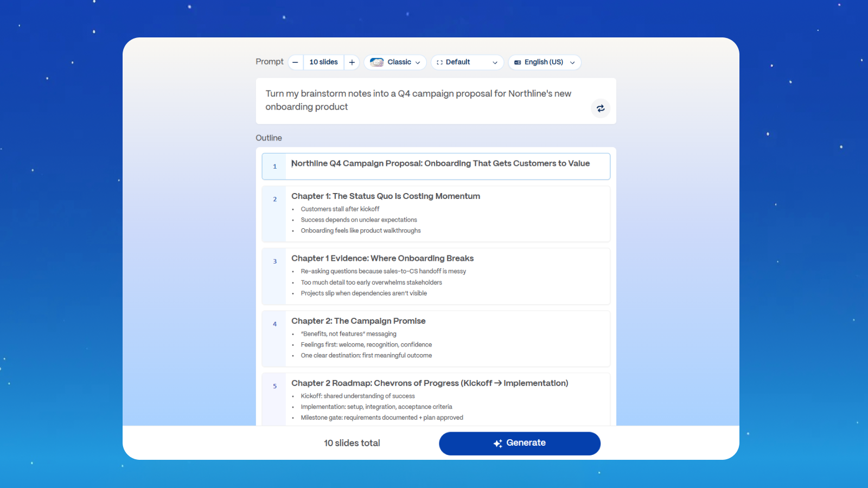Open the English (US) language dropdown
The image size is (868, 488).
(x=545, y=62)
